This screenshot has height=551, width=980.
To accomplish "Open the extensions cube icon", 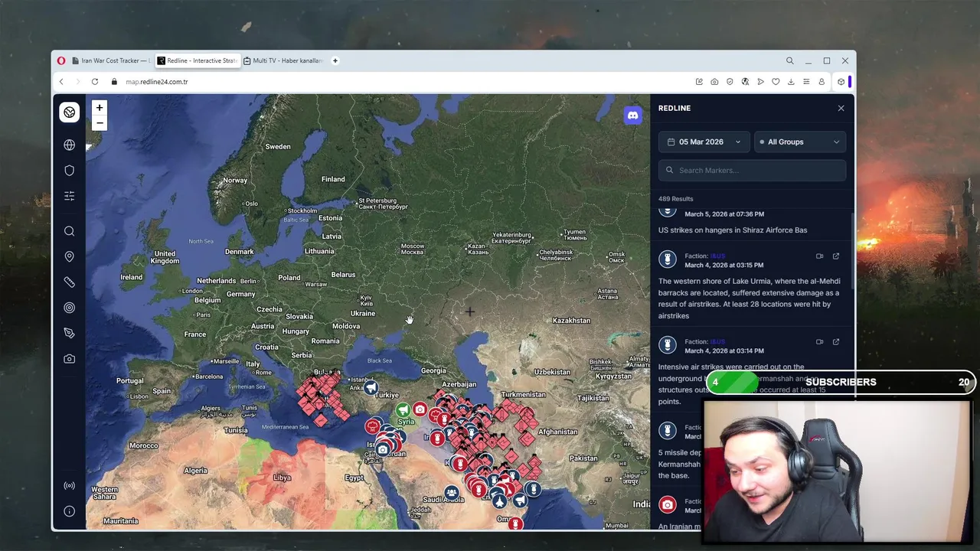I will click(x=841, y=82).
